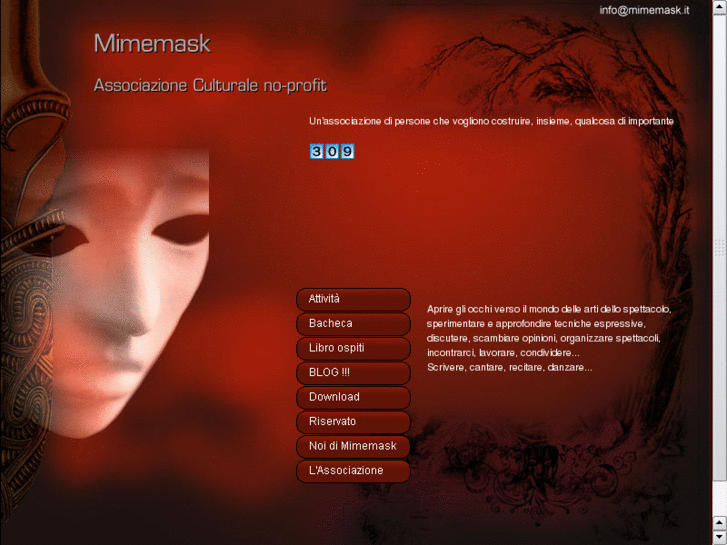Click the line "Scrivere, cantare, recitare, danzare..."
This screenshot has width=727, height=545.
click(509, 367)
